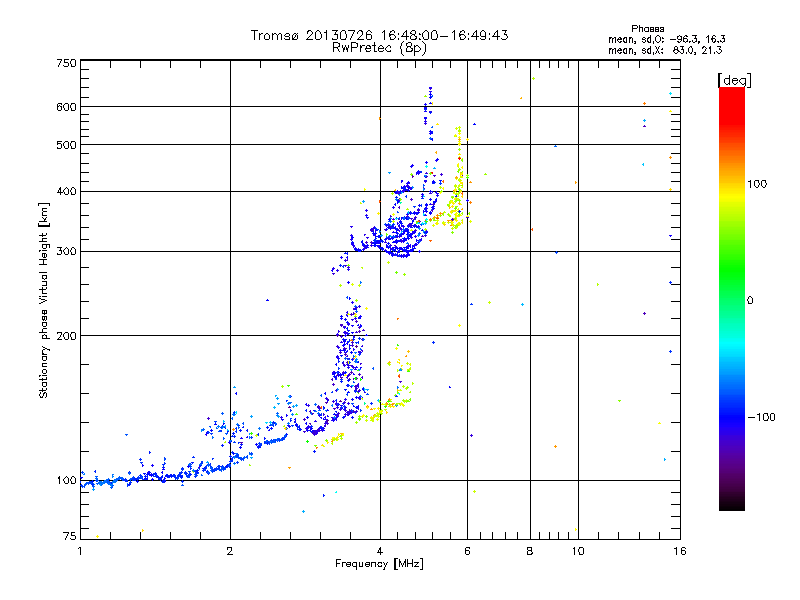
Task: Click the colorbar '100' tick label
Action: click(757, 184)
